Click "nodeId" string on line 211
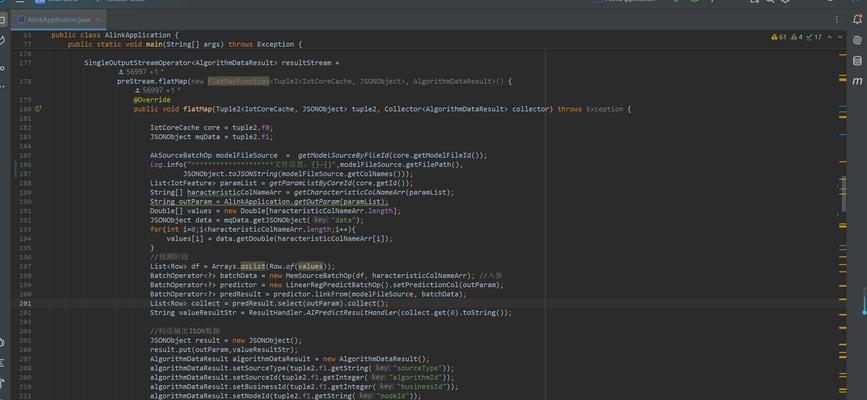 coord(393,396)
